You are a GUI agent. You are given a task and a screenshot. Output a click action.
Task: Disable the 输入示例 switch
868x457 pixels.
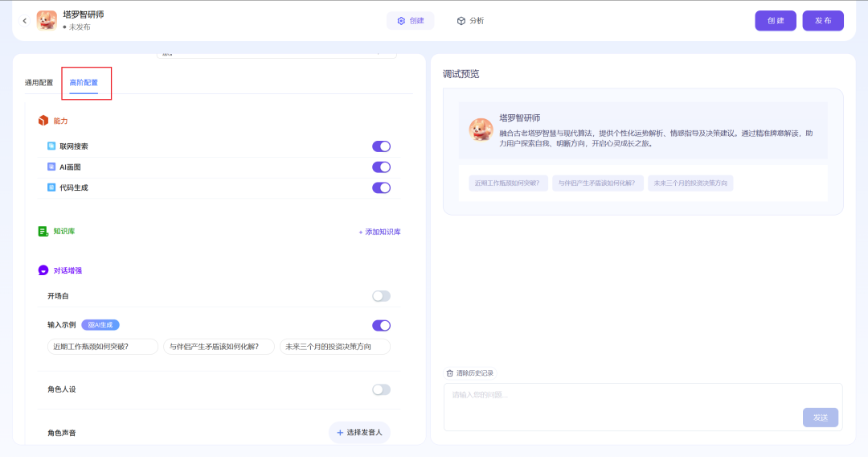click(x=382, y=326)
